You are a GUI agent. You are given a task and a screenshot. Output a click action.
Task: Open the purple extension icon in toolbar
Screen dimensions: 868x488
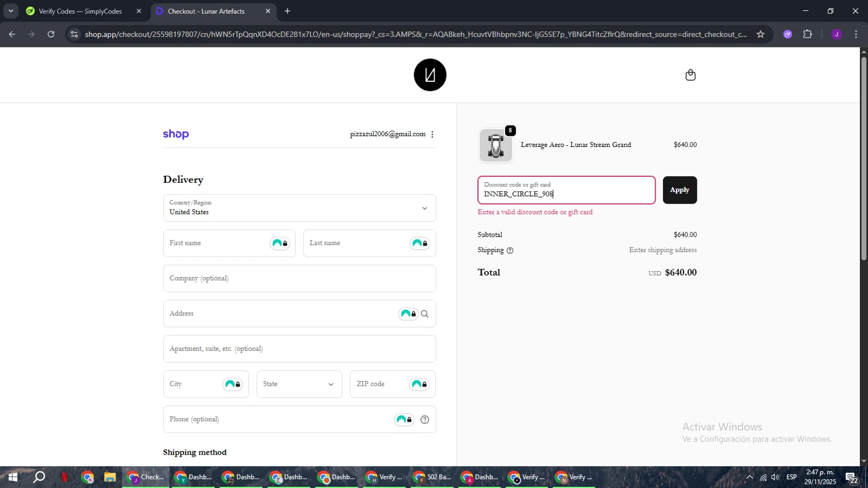[x=788, y=34]
